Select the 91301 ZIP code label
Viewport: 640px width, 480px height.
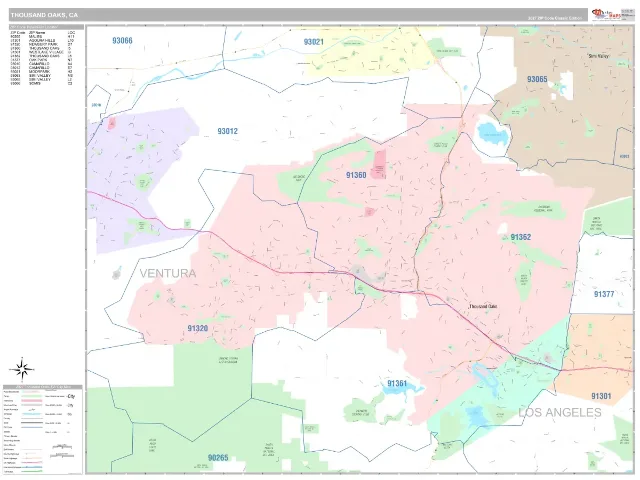tap(601, 396)
